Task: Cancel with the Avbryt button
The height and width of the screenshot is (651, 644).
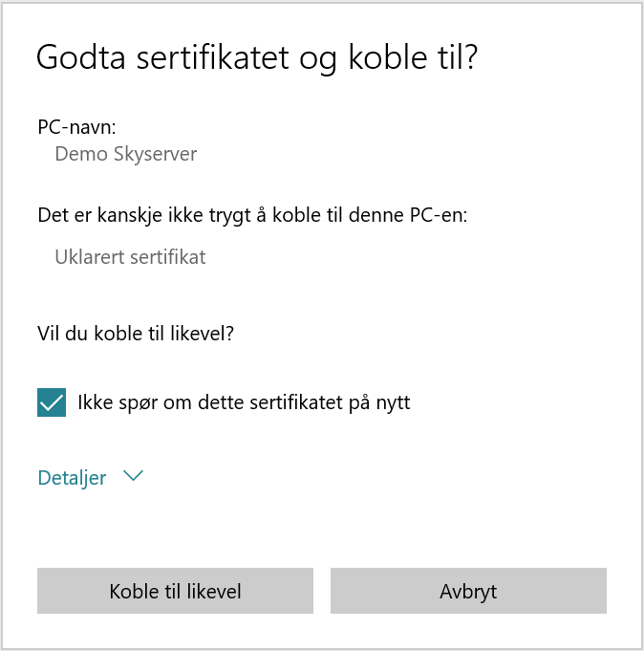Action: coord(468,591)
